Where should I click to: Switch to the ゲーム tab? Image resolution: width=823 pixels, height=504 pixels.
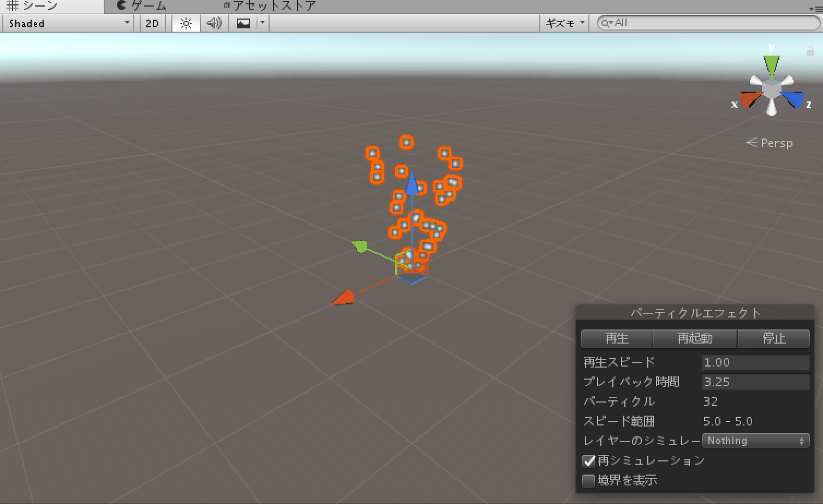click(x=142, y=6)
